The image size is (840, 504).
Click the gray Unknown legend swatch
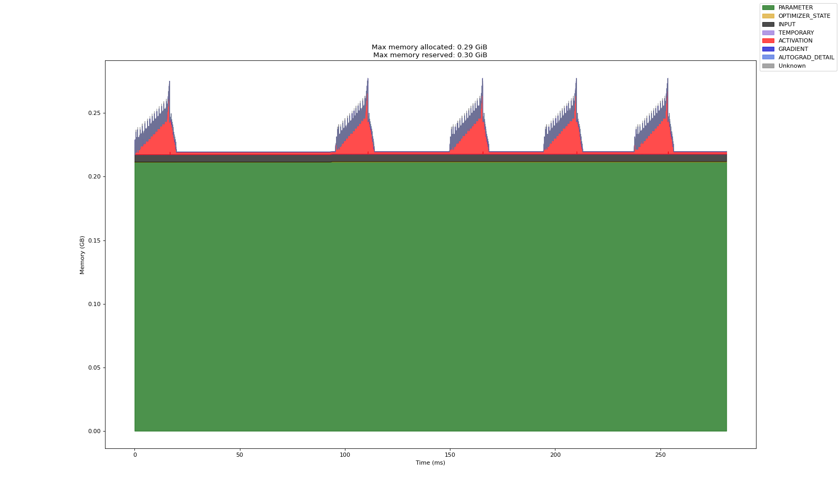coord(768,66)
